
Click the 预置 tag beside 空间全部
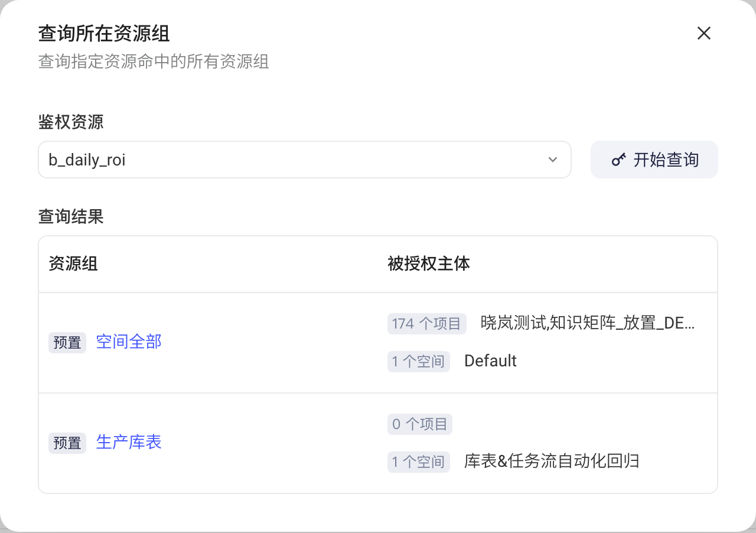pyautogui.click(x=67, y=343)
